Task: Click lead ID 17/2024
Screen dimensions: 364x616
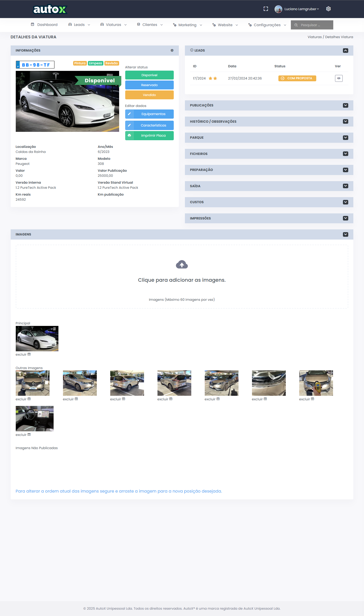Action: pos(199,78)
